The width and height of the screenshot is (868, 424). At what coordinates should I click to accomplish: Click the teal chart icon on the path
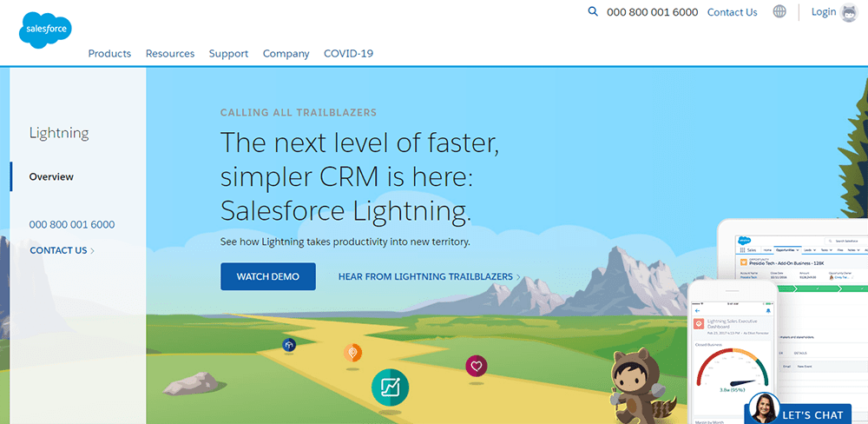[x=391, y=387]
